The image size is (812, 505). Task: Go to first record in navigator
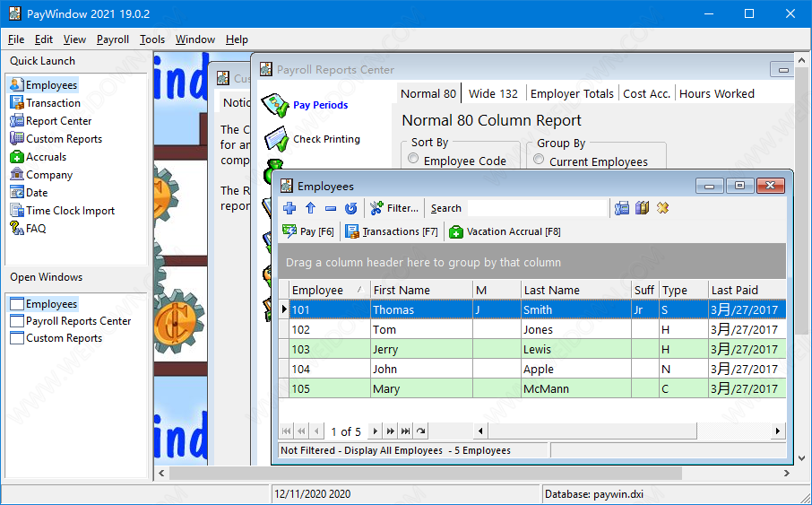point(287,431)
